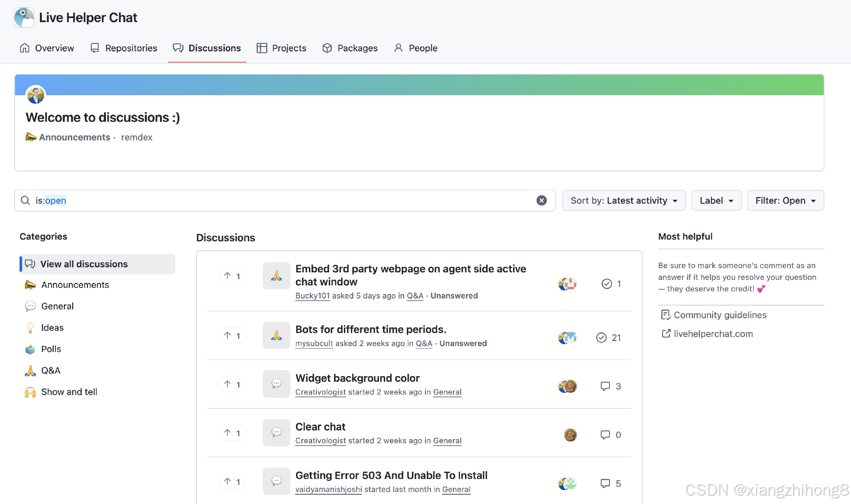Open the 'Welcome to discussions :)' post
Viewport: 851px width, 504px height.
103,117
